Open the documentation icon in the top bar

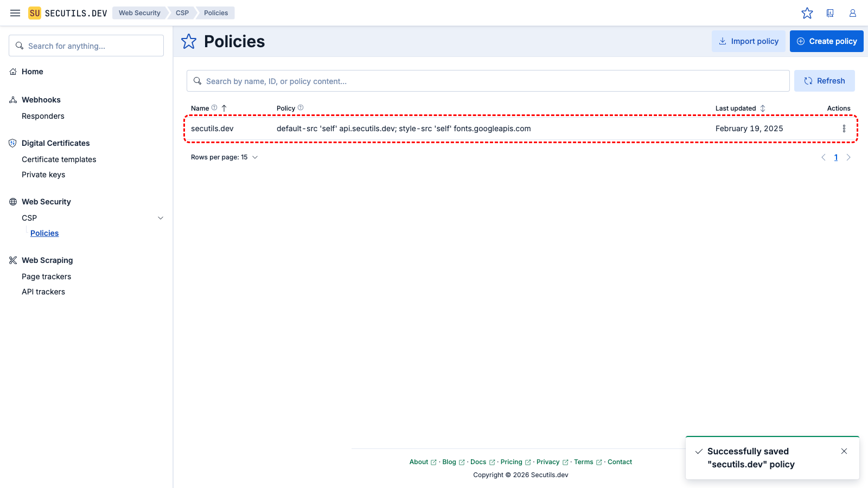pyautogui.click(x=830, y=13)
